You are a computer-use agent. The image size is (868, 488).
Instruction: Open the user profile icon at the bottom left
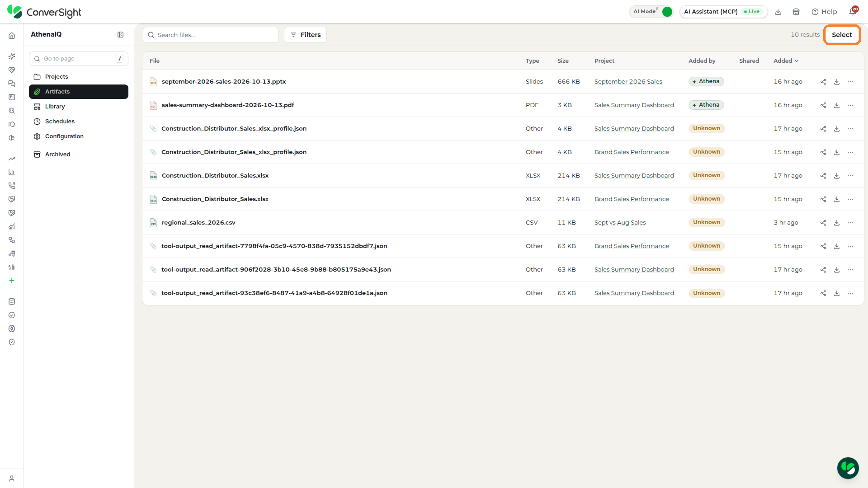point(12,479)
